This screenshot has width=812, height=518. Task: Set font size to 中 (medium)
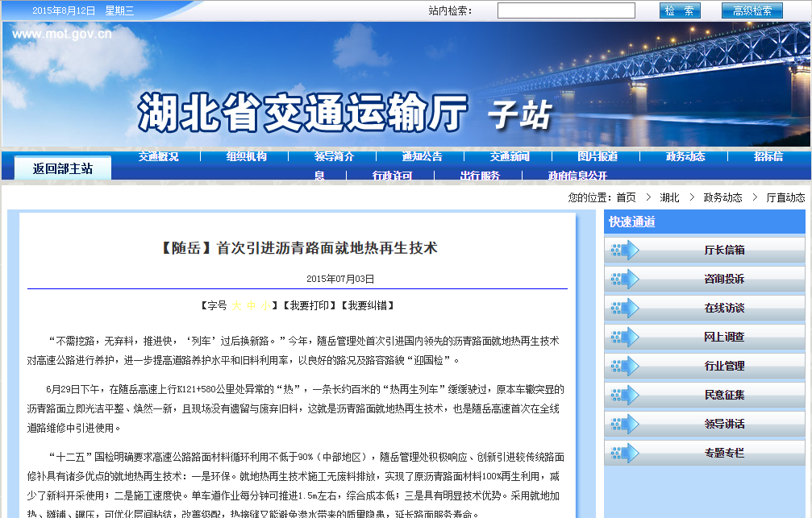[251, 305]
